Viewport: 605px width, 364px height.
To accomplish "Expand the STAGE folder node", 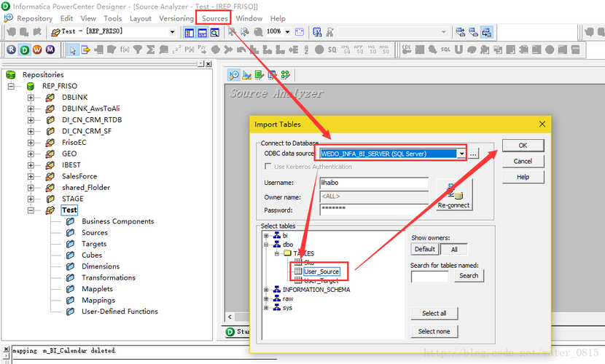I will (x=31, y=199).
